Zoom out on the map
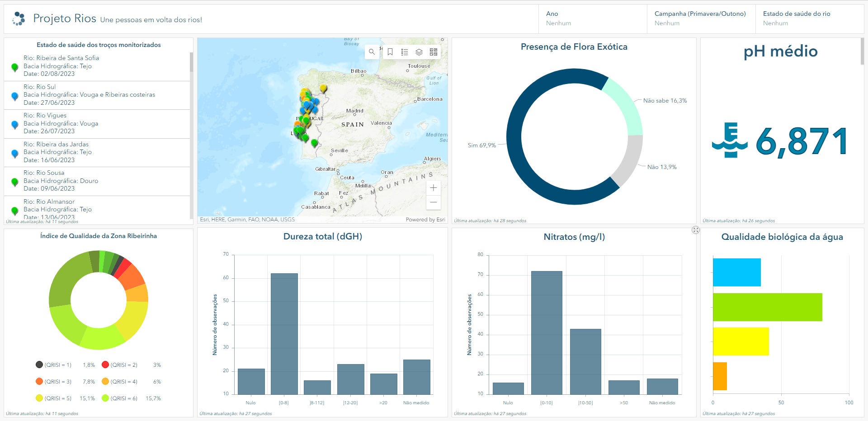This screenshot has height=421, width=868. (x=434, y=202)
